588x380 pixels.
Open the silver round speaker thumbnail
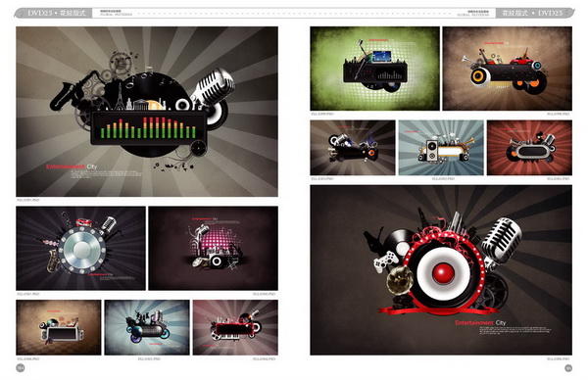pyautogui.click(x=80, y=248)
